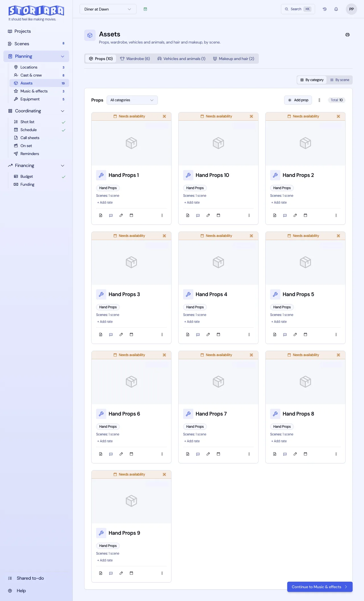
Task: Open the notifications bell
Action: click(336, 9)
